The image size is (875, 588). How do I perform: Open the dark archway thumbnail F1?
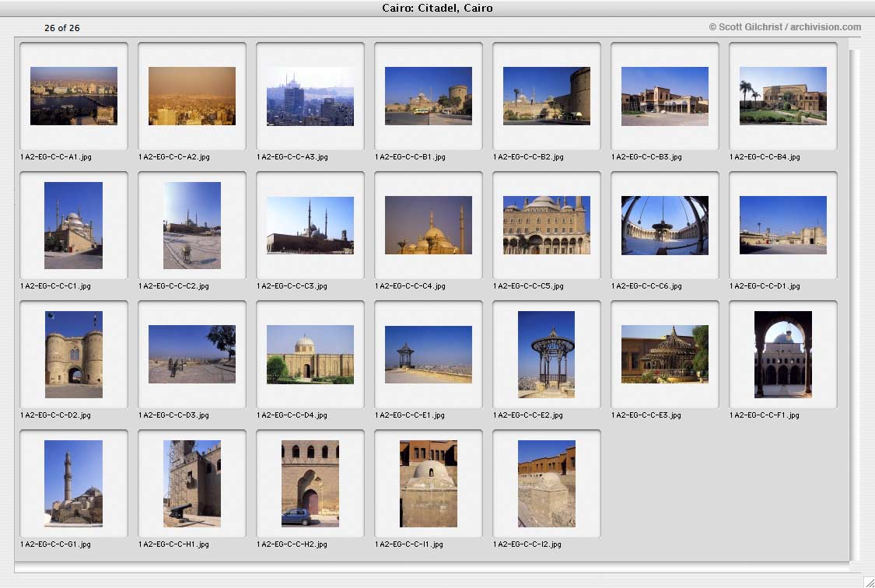(x=783, y=355)
